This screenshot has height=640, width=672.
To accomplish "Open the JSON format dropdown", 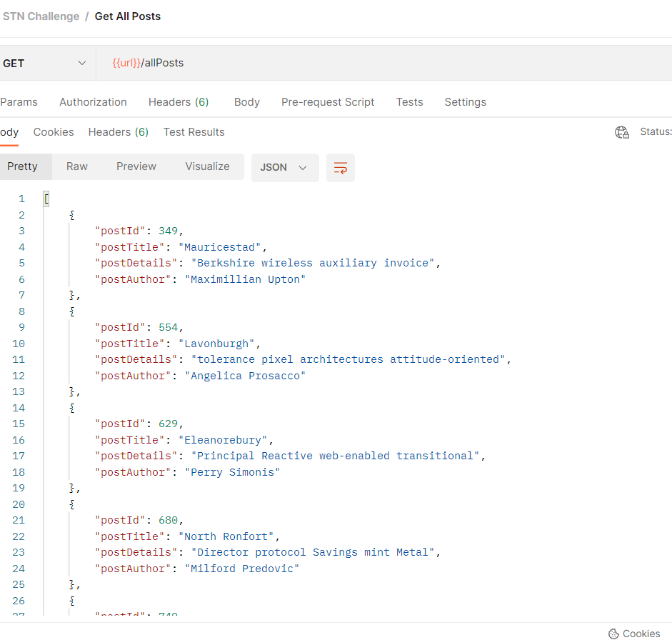I will (x=285, y=168).
